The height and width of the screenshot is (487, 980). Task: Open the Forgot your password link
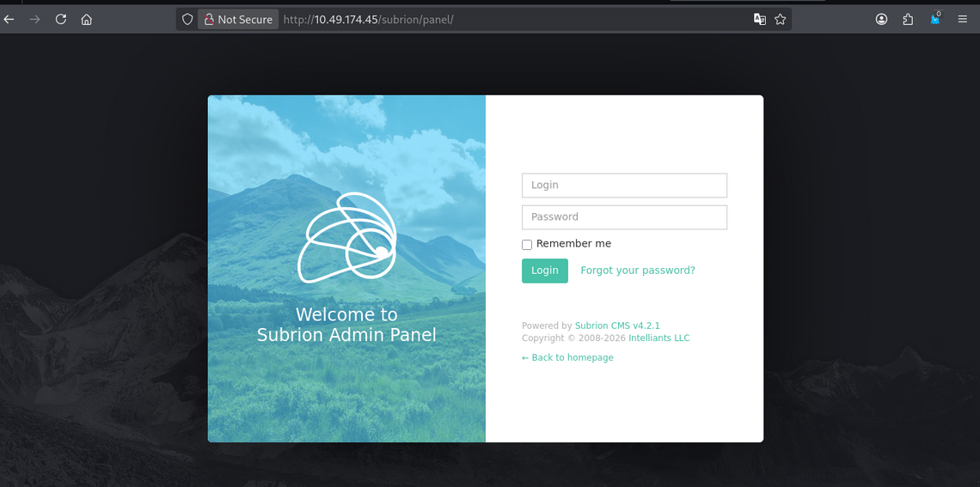click(637, 271)
